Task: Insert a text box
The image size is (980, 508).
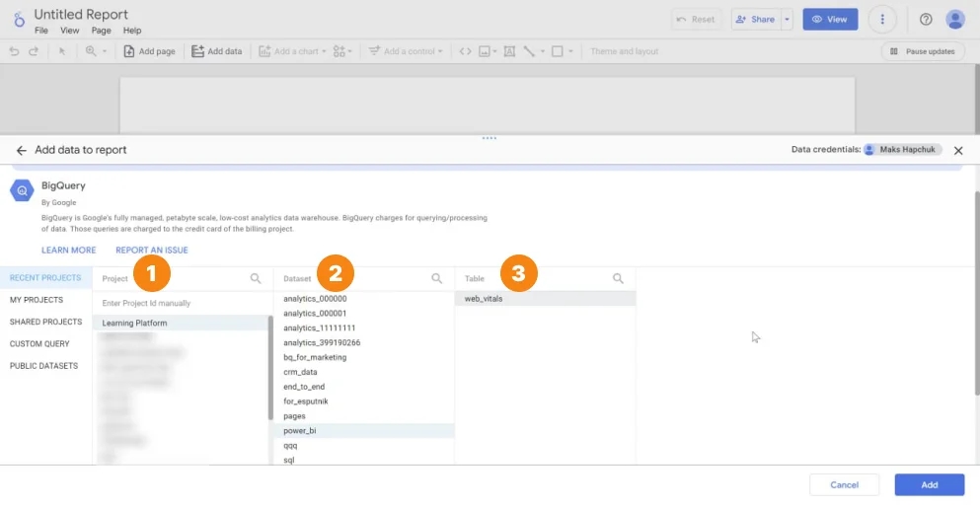Action: click(509, 51)
